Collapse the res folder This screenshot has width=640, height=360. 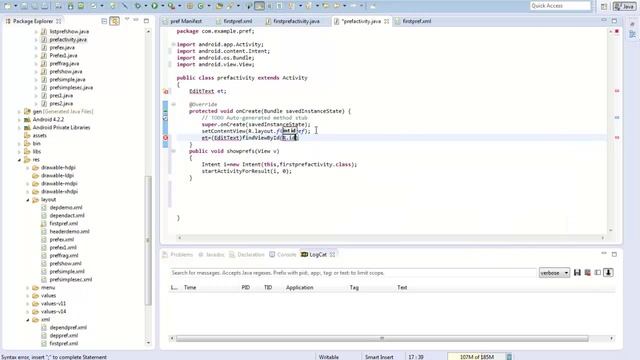[x=19, y=160]
